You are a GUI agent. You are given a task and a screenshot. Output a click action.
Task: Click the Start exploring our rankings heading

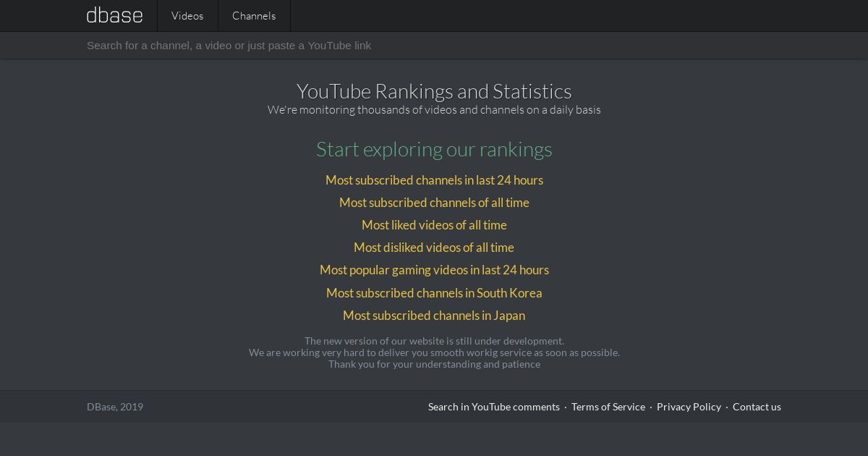pyautogui.click(x=434, y=149)
